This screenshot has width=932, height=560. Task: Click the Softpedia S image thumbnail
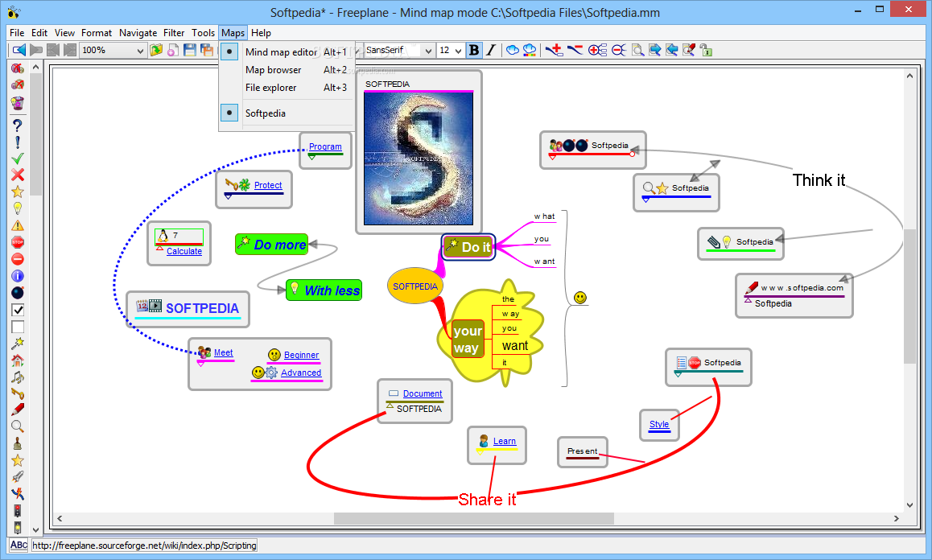point(419,159)
